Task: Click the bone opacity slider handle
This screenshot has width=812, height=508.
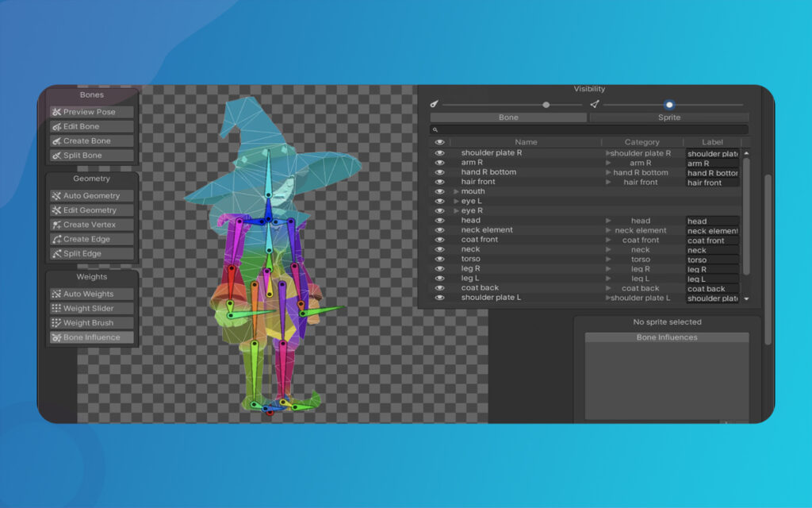Action: 546,105
